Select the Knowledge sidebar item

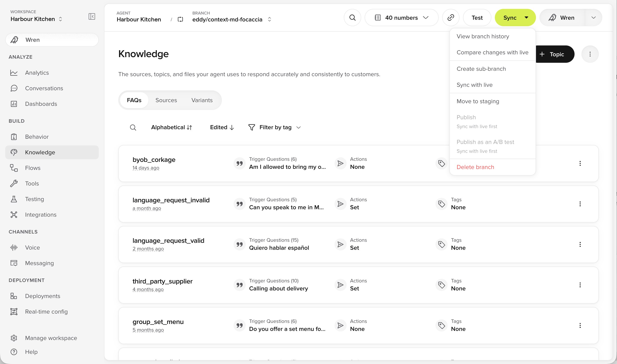pos(52,152)
